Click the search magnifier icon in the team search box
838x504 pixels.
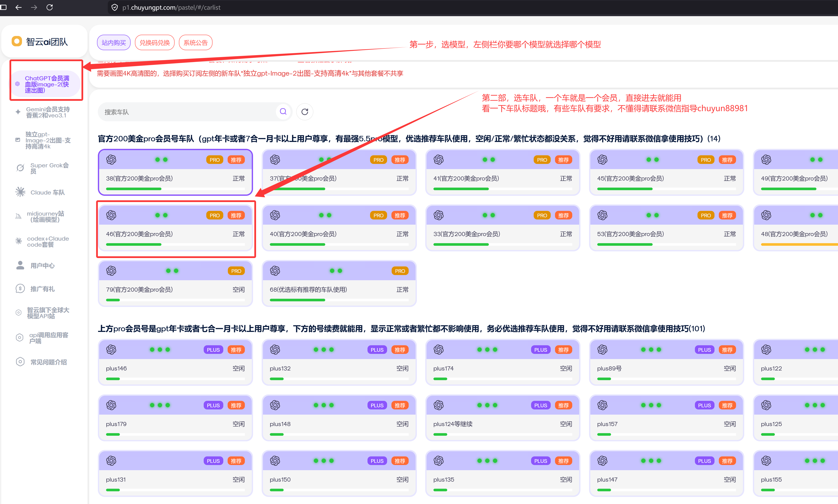tap(283, 111)
